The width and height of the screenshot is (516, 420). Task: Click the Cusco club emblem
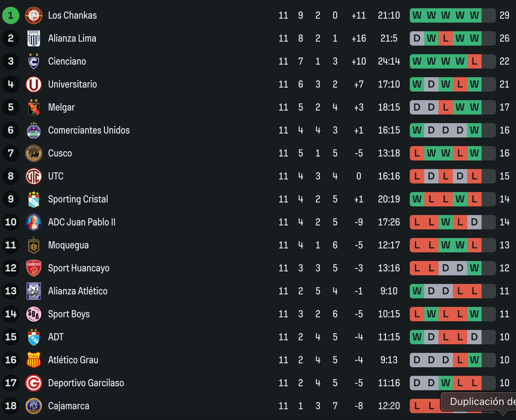click(34, 153)
